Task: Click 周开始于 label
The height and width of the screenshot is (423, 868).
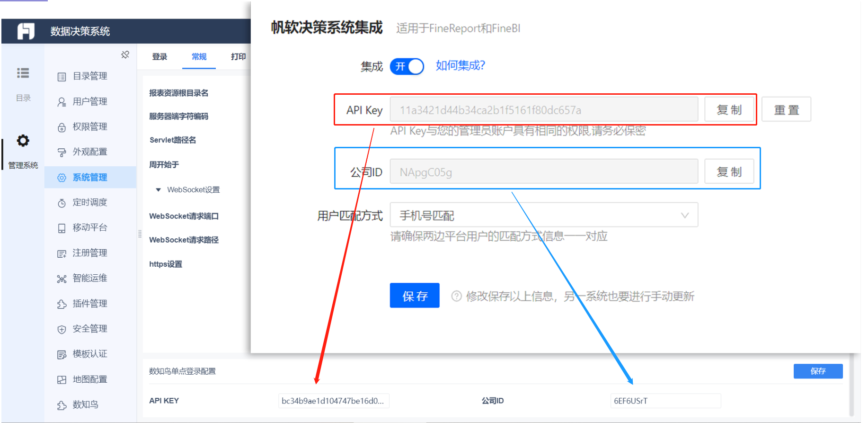Action: point(164,164)
